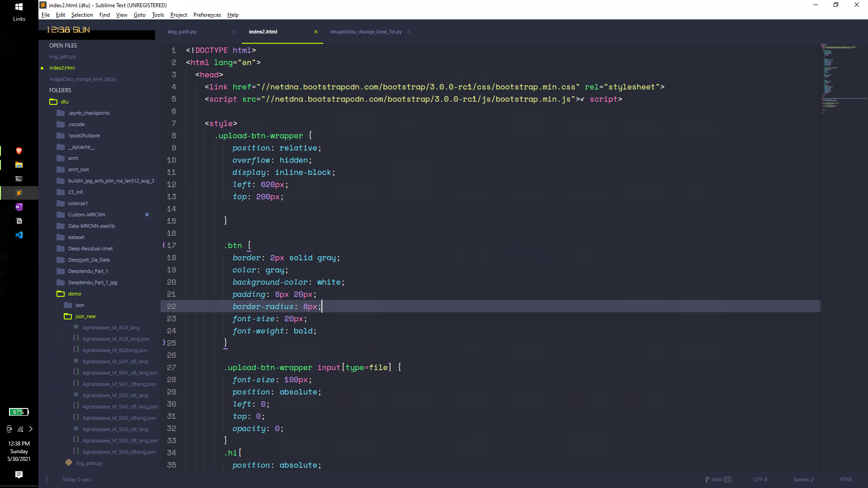Open Aghababaee_M_RGB_lang file
The image size is (868, 488).
pos(111,328)
